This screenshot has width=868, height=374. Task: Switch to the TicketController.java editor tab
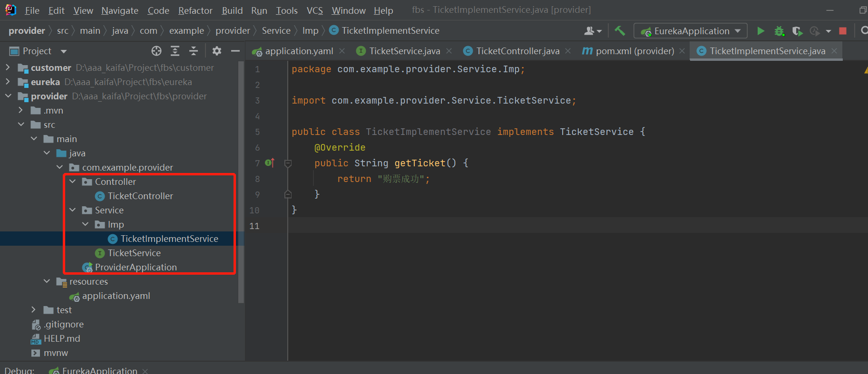517,51
